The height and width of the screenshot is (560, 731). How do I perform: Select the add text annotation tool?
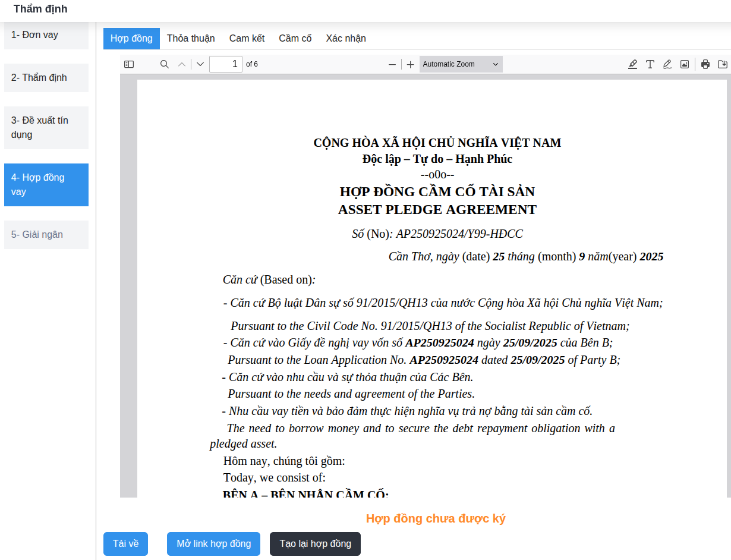pos(650,64)
